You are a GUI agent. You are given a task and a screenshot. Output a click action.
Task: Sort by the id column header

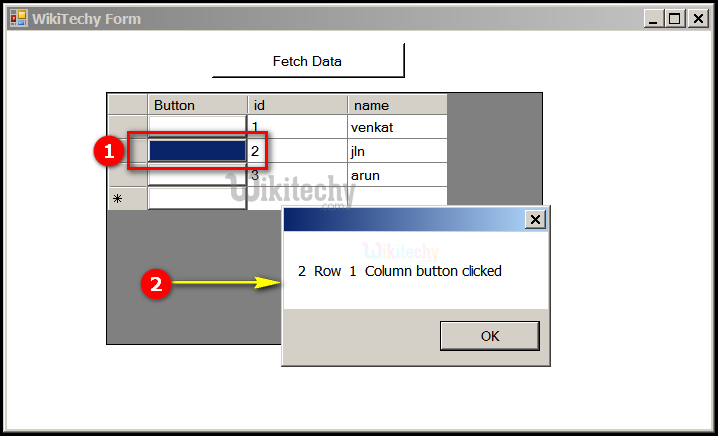coord(297,105)
